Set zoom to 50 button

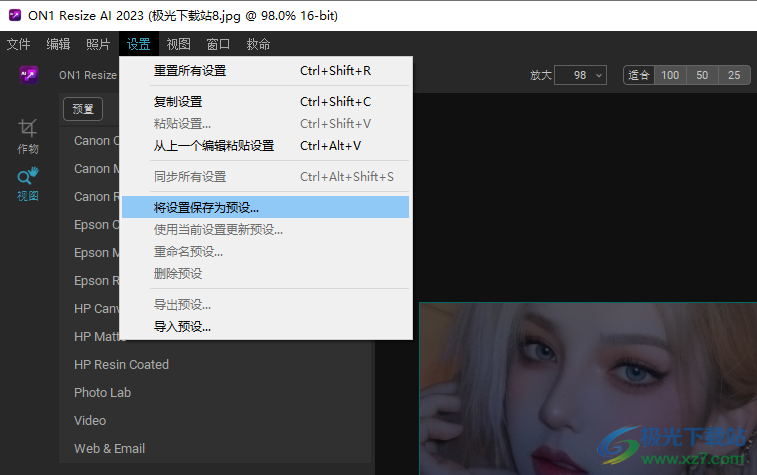click(702, 75)
